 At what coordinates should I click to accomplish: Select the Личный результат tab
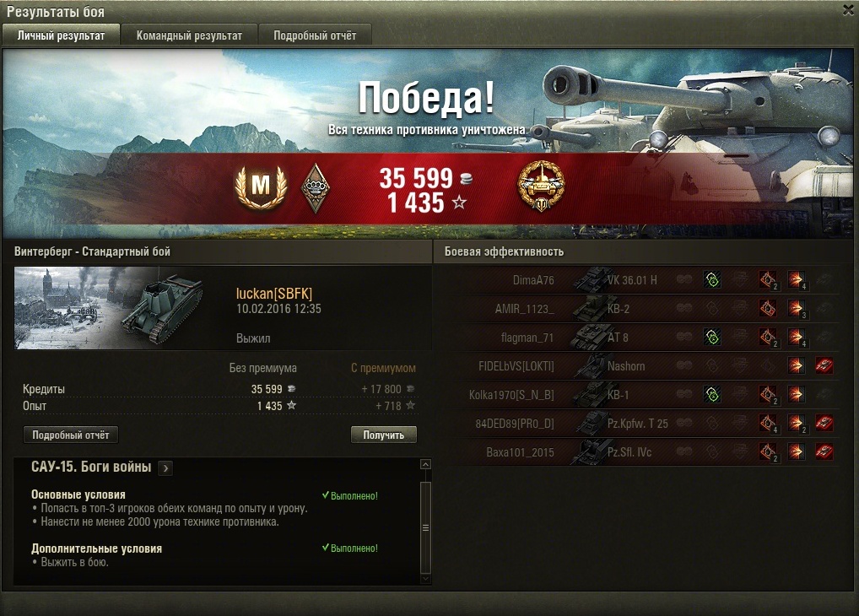(x=61, y=35)
